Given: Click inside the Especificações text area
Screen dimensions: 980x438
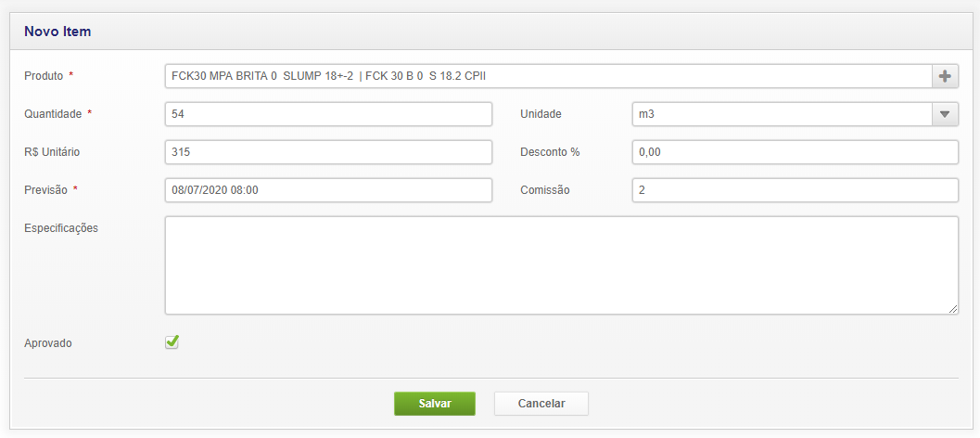Looking at the screenshot, I should click(x=561, y=265).
